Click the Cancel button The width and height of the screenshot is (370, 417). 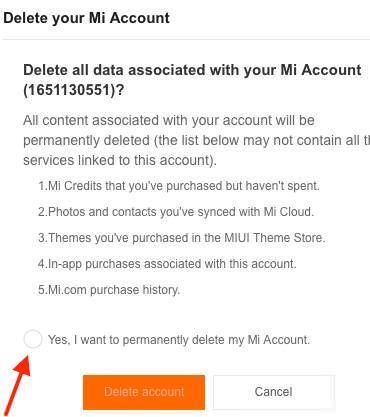tap(274, 392)
